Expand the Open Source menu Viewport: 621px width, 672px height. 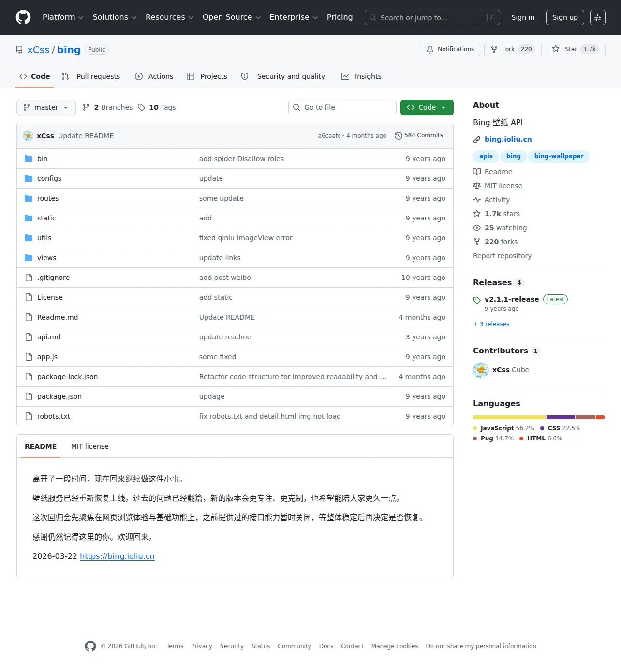coord(232,17)
